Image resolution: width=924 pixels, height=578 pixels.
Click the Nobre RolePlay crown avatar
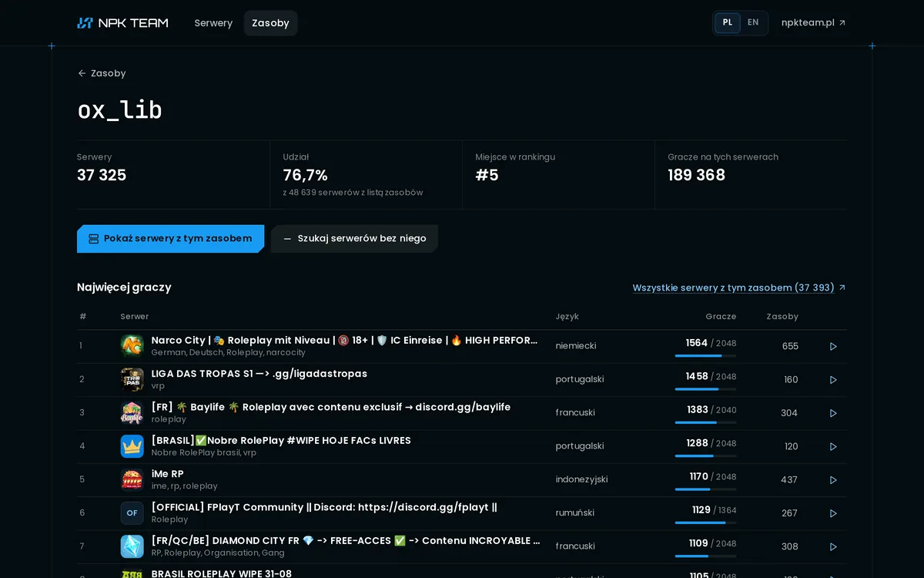click(132, 446)
